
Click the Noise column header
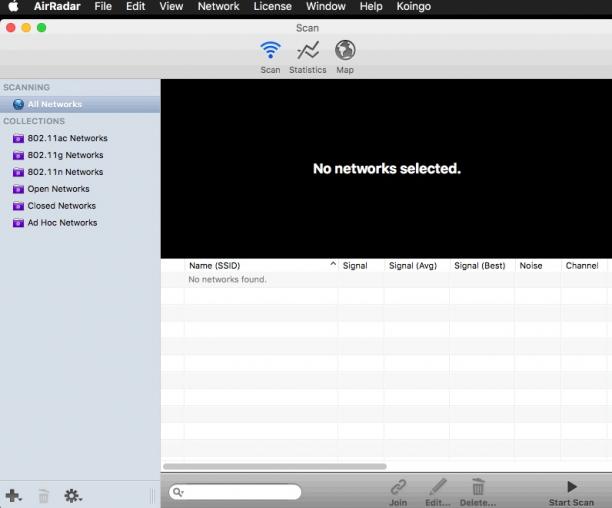(537, 266)
